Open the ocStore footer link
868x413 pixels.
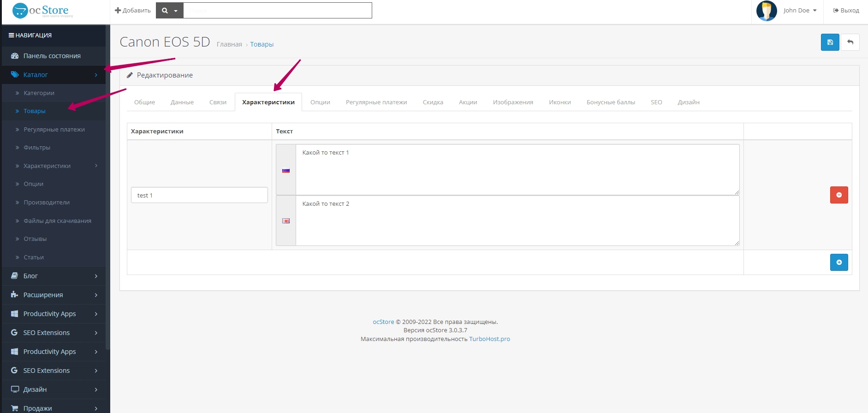pyautogui.click(x=383, y=322)
